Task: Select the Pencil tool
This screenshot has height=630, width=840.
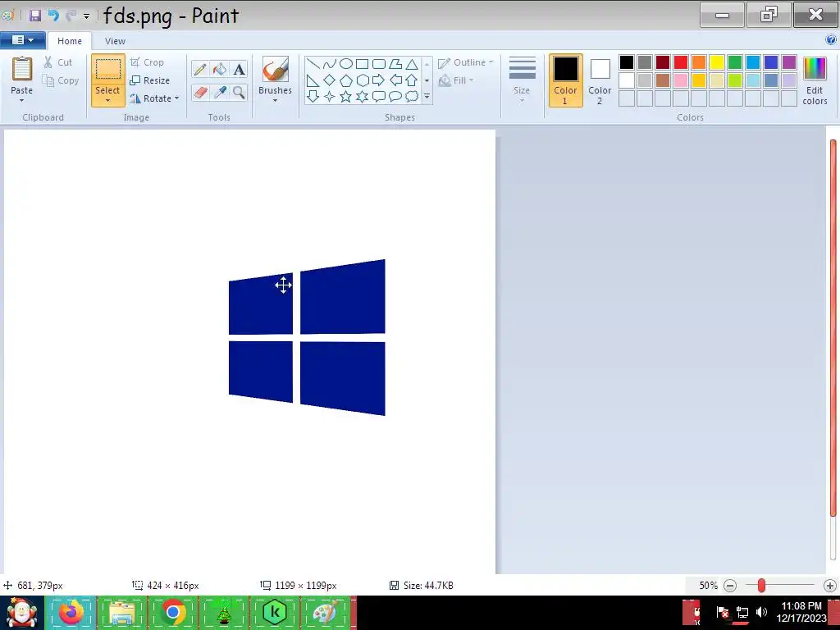Action: coord(200,69)
